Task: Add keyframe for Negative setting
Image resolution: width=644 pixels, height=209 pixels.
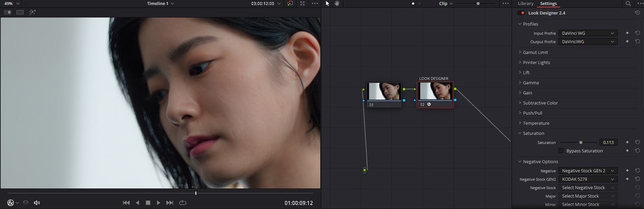Action: click(x=627, y=170)
